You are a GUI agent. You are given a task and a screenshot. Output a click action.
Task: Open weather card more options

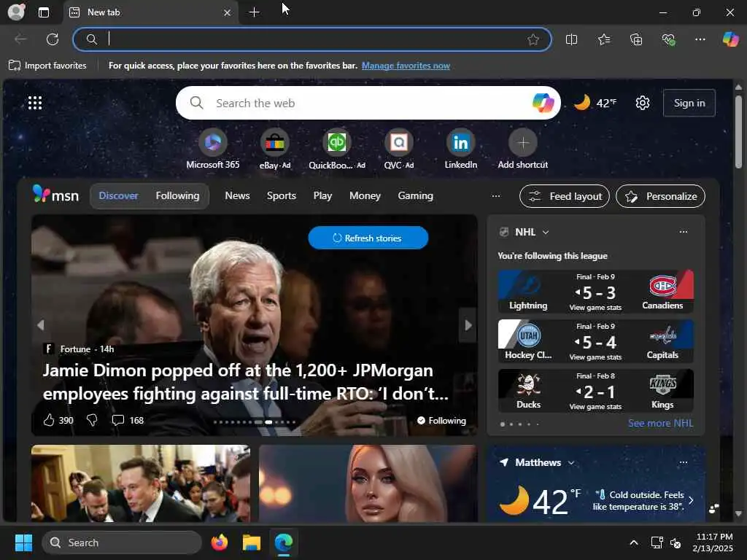683,462
